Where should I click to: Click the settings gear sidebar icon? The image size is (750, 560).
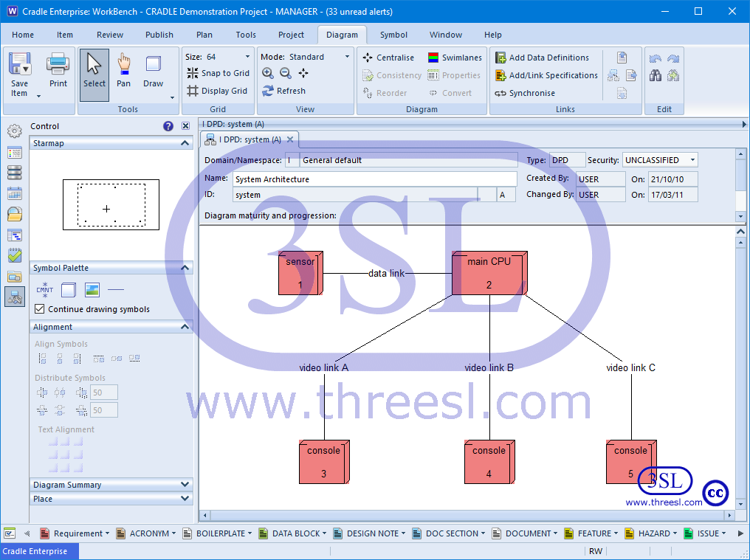point(15,131)
